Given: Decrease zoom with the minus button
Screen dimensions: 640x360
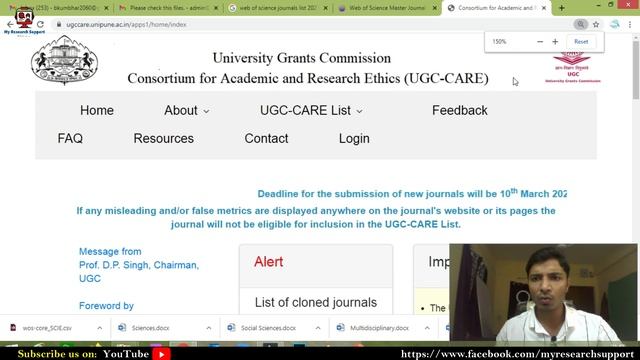Looking at the screenshot, I should coord(540,42).
